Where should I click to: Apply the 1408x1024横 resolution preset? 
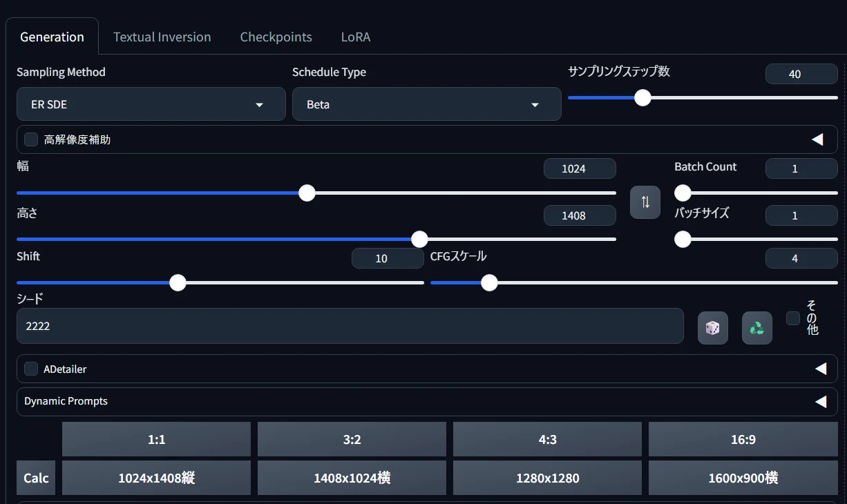(352, 478)
